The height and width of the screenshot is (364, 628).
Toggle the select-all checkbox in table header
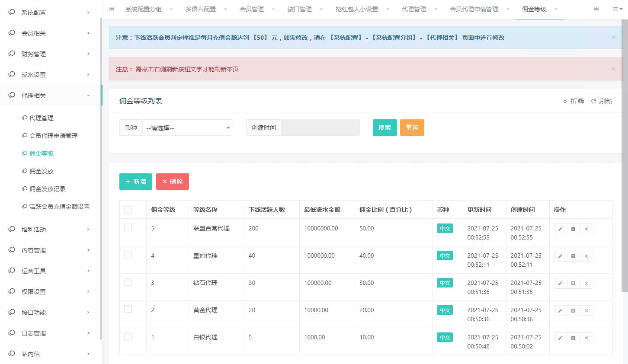coord(128,210)
